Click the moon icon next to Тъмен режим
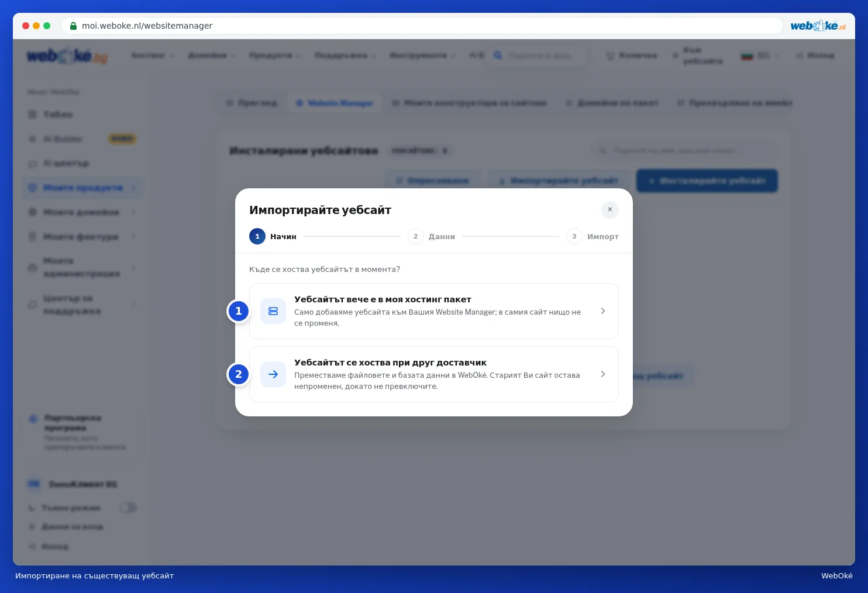The image size is (868, 593). tap(32, 508)
